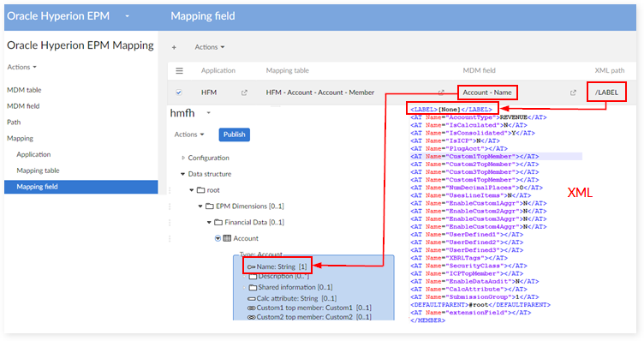
Task: Open the hmfh dropdown arrow
Action: click(x=208, y=113)
